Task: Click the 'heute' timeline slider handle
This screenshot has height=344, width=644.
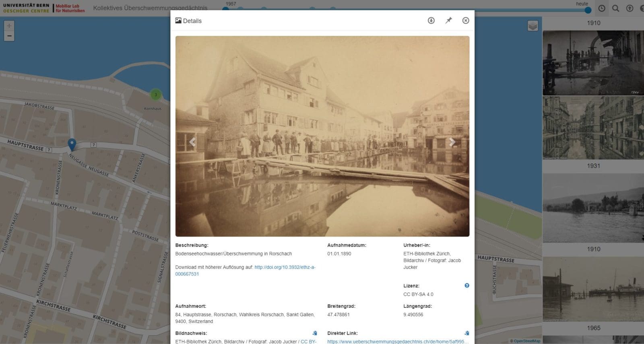Action: tap(588, 10)
